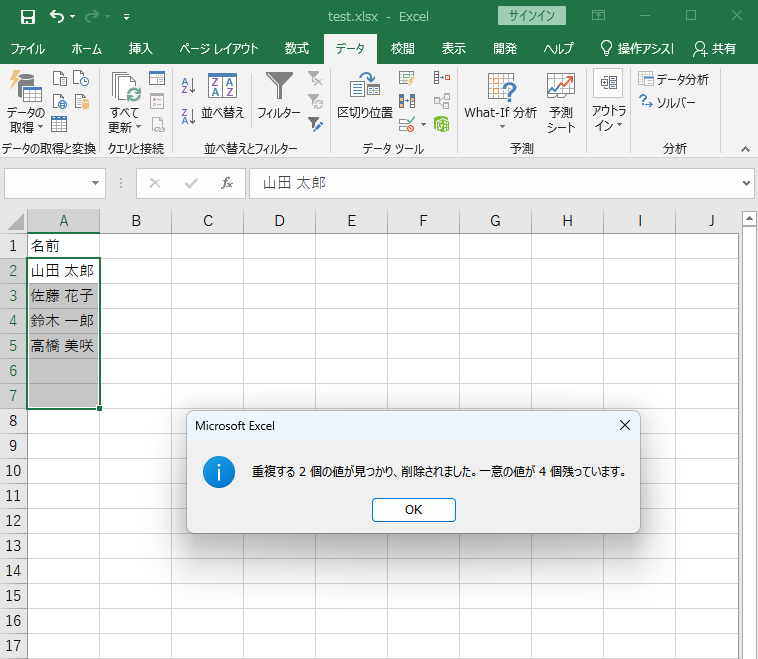Click the すべて更新 refresh all icon
The height and width of the screenshot is (659, 758).
pos(125,87)
